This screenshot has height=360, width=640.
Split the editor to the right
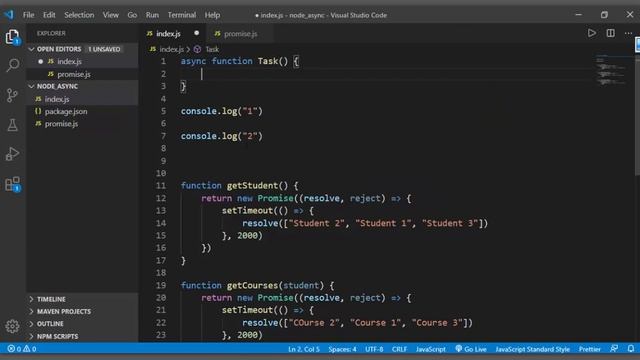click(x=610, y=33)
